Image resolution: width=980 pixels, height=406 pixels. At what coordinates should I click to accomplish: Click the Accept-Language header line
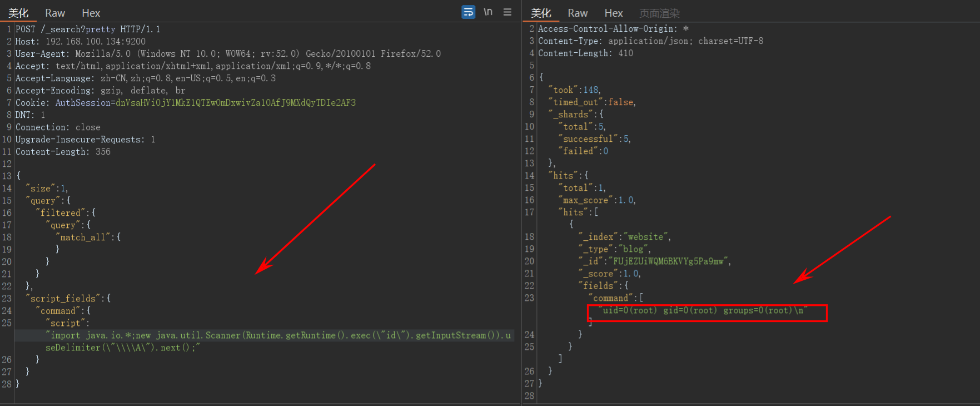coord(146,78)
